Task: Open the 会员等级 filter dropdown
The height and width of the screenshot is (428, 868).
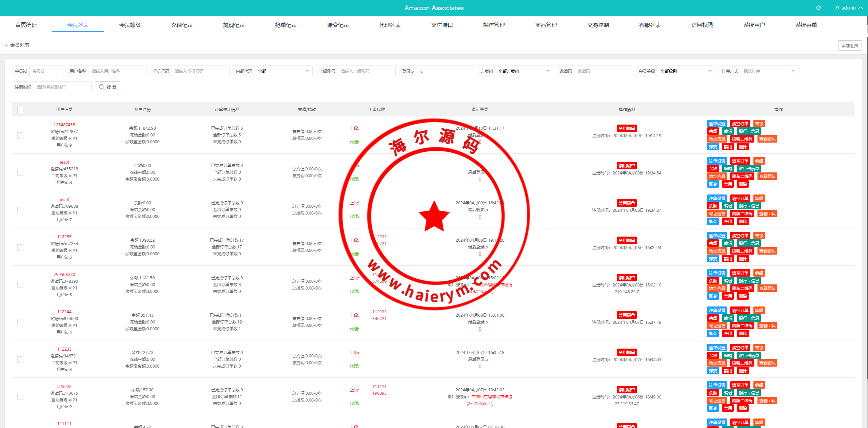Action: tap(686, 71)
